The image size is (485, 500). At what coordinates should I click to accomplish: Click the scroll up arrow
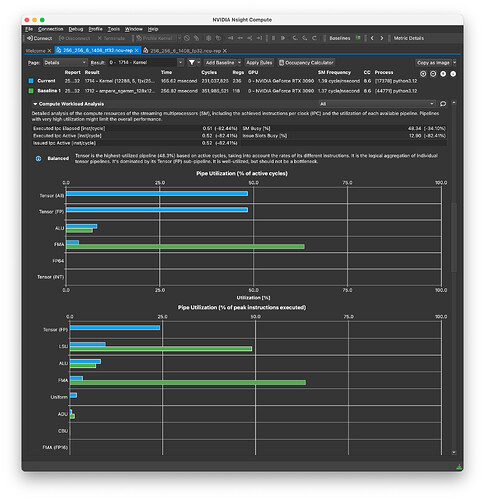454,103
